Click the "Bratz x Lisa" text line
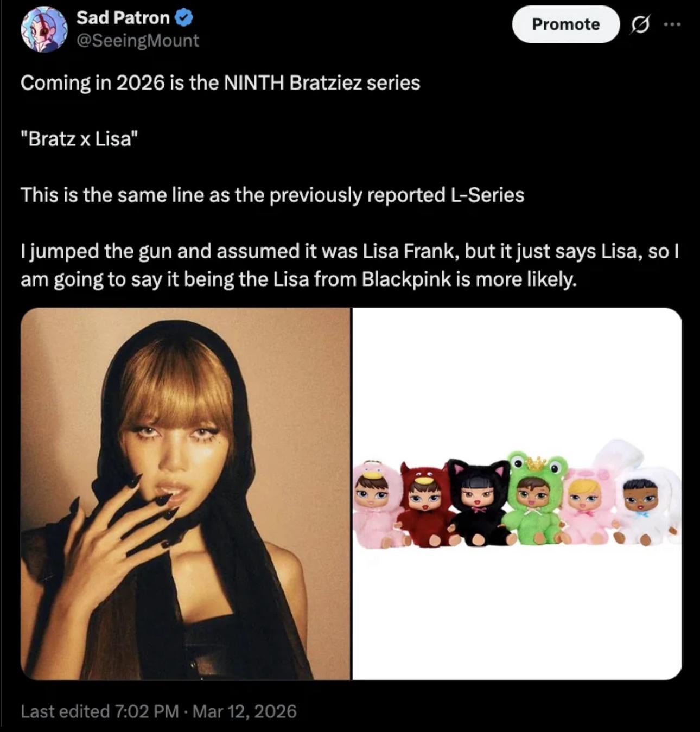 79,139
